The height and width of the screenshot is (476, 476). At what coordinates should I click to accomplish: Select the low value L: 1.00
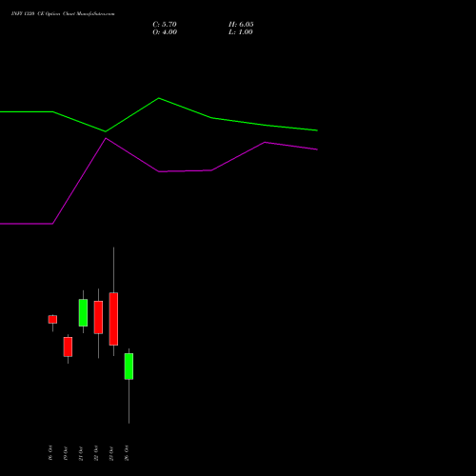point(241,32)
